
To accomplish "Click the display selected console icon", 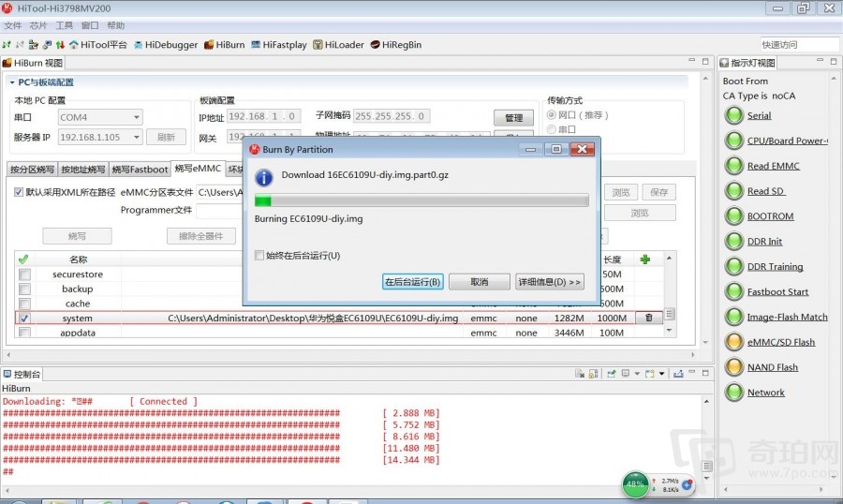I will tap(626, 373).
